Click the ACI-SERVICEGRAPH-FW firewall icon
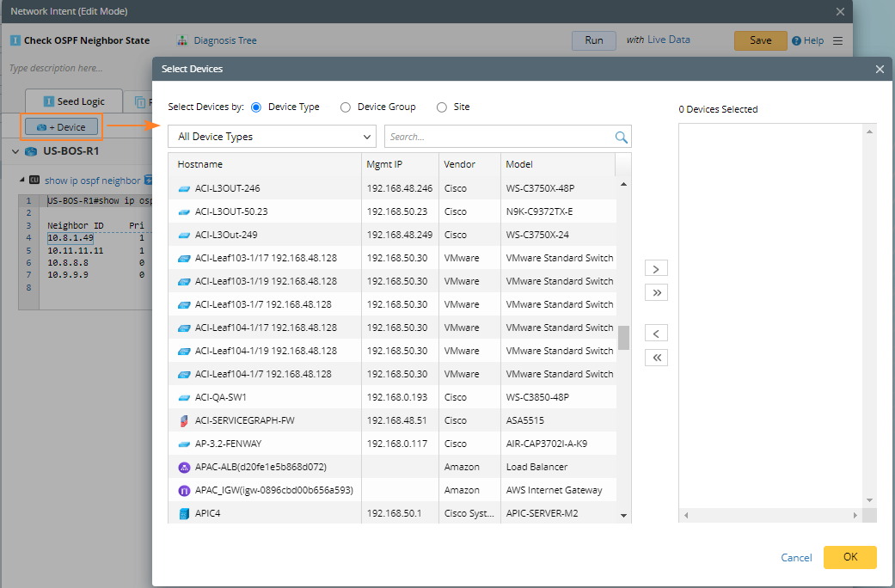Viewport: 895px width, 588px height. point(183,420)
